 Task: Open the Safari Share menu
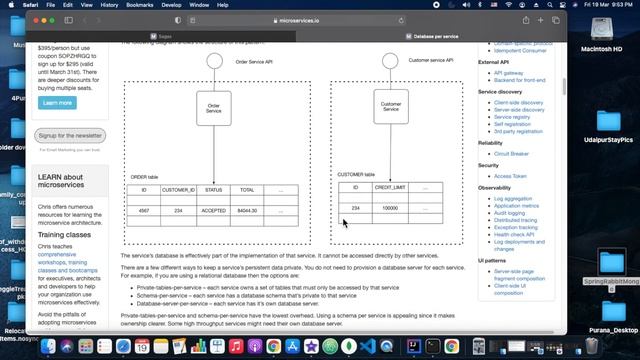coord(526,20)
